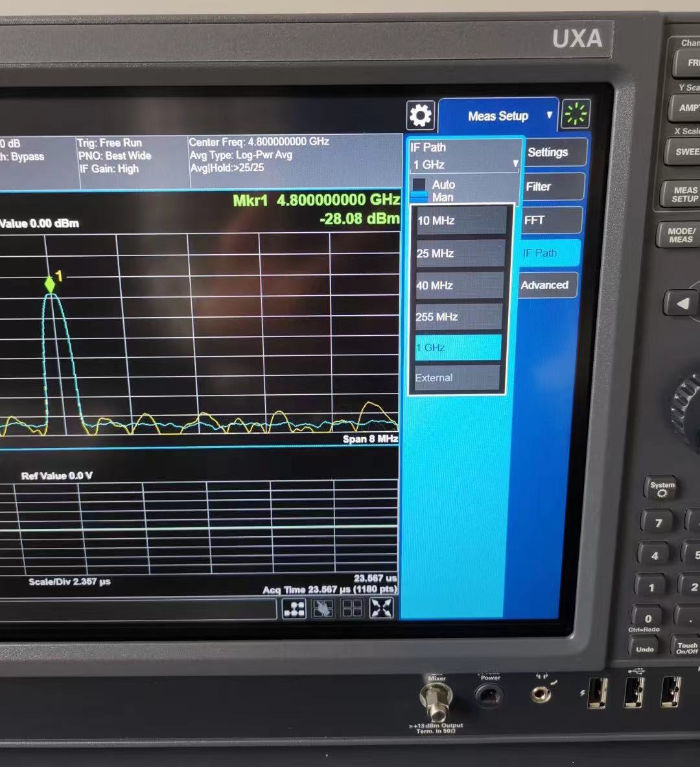This screenshot has height=767, width=700.
Task: Click the left-arrow back key
Action: tap(682, 303)
